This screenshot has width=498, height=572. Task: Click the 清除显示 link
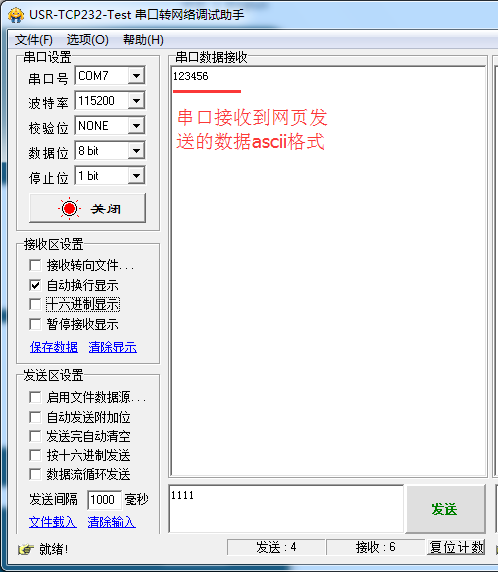[x=112, y=347]
